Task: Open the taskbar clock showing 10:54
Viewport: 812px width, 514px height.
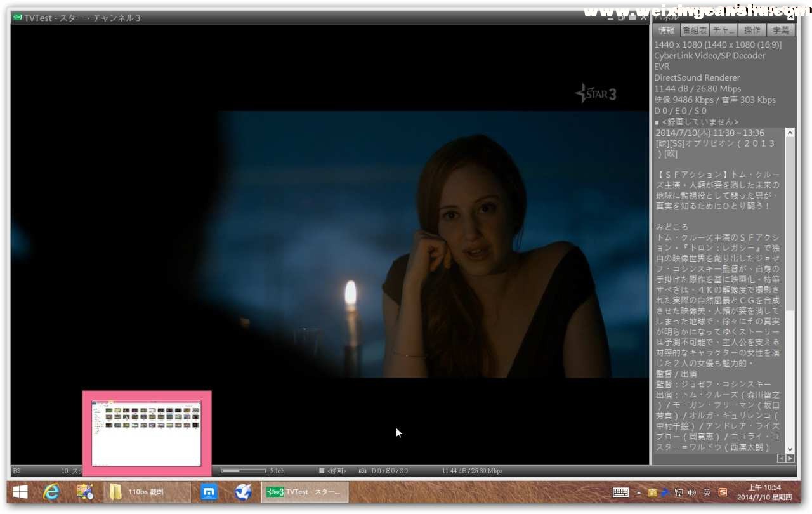Action: point(764,492)
